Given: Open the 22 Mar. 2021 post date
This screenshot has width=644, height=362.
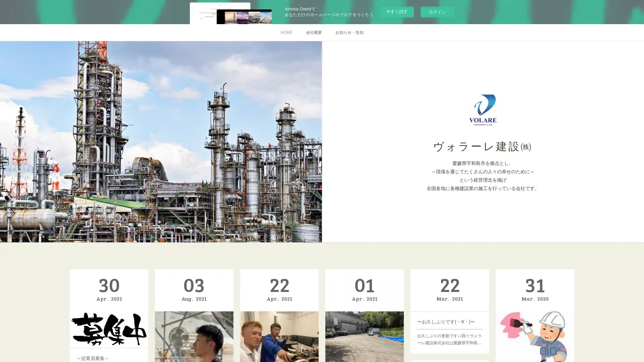Looking at the screenshot, I should coord(450,290).
